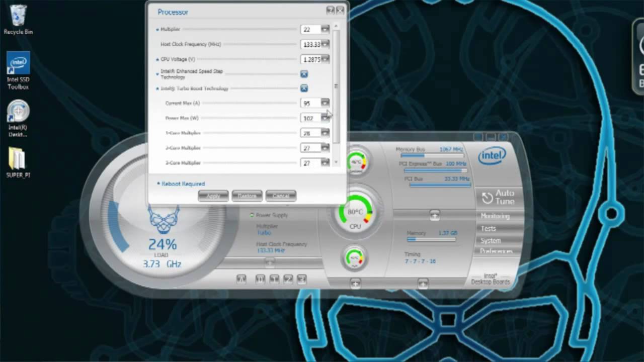Click the PCI Express Bus frequency bar
The image size is (644, 362).
coord(436,170)
